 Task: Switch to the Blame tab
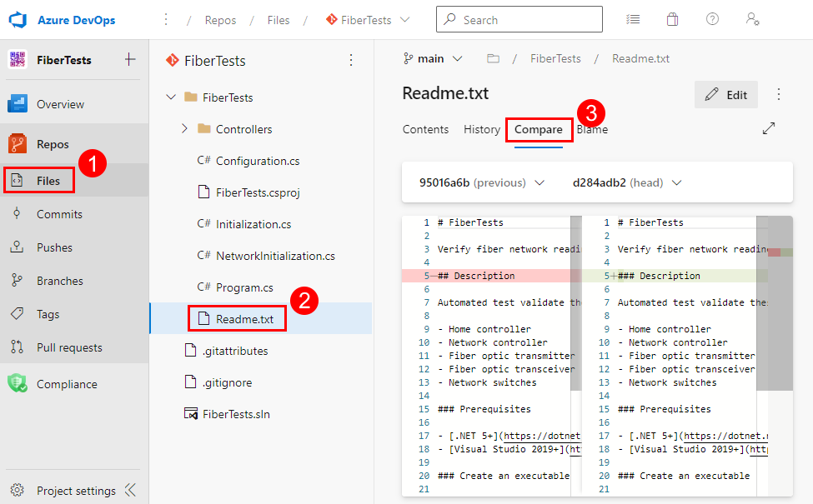(592, 129)
